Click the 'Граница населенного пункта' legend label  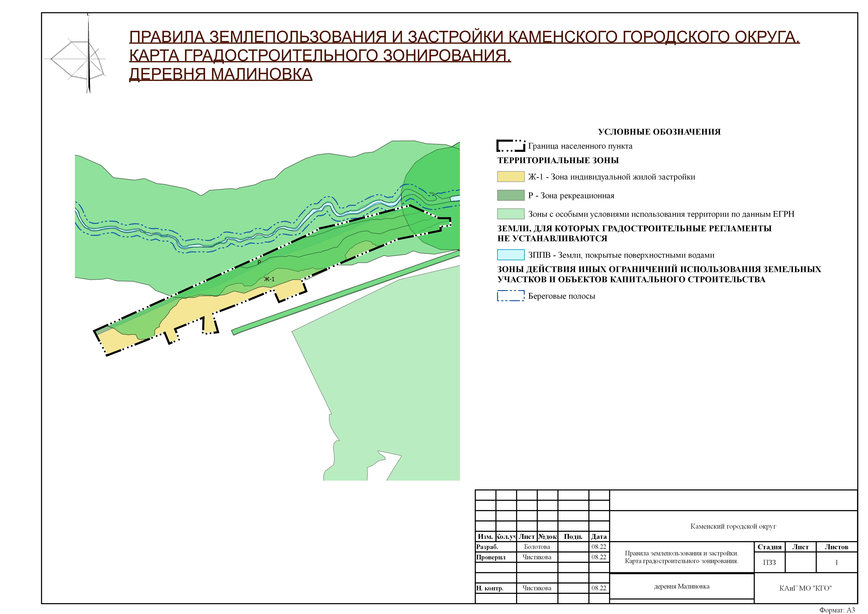(580, 146)
